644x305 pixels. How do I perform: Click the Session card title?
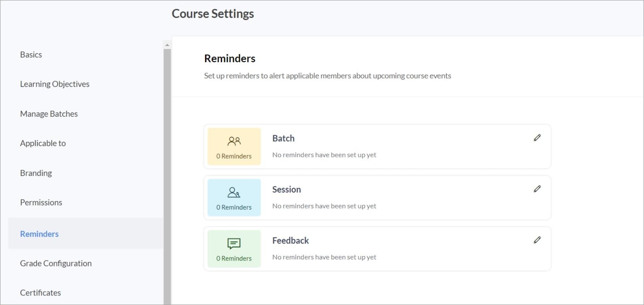click(286, 189)
